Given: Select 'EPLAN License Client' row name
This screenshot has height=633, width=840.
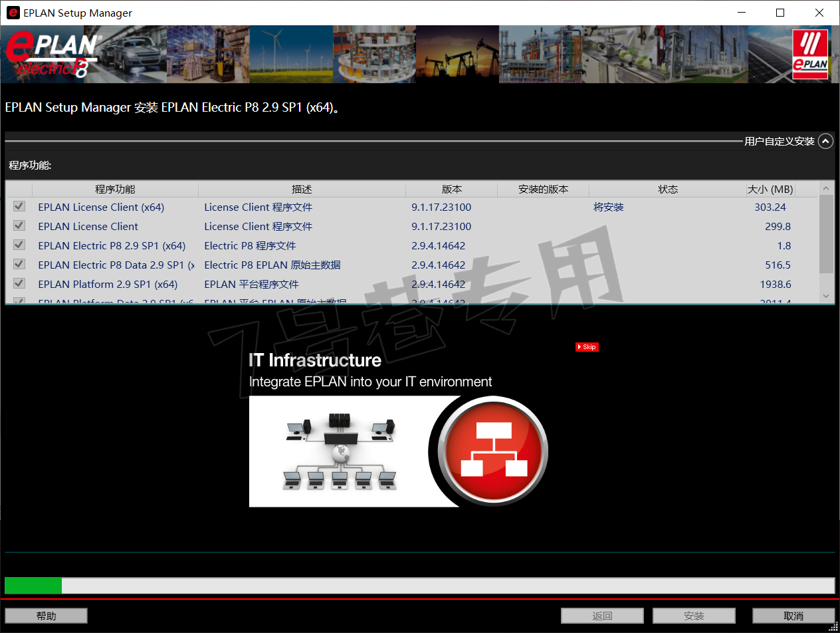Looking at the screenshot, I should 88,226.
